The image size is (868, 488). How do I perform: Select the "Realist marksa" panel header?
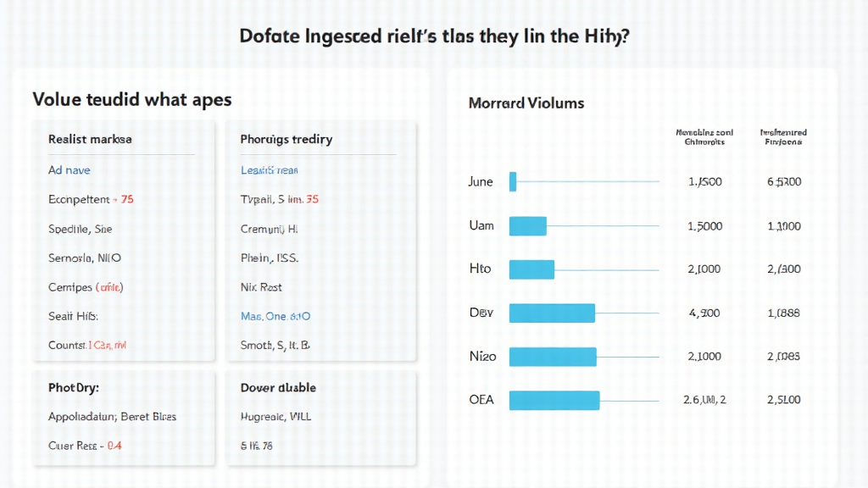90,139
